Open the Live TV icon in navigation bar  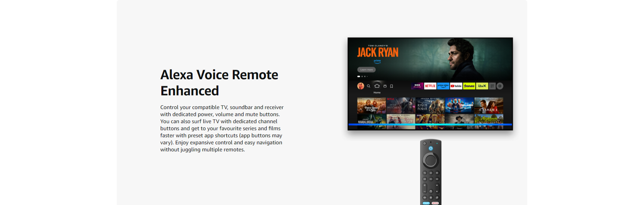coord(385,86)
